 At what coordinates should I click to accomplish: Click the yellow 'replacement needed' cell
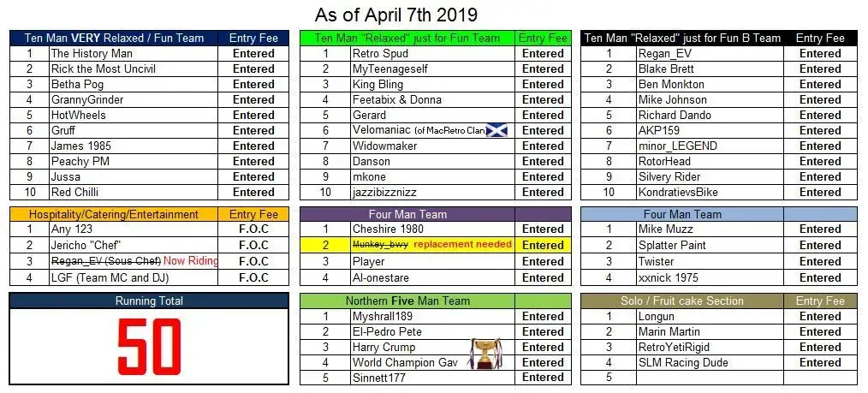(x=463, y=245)
